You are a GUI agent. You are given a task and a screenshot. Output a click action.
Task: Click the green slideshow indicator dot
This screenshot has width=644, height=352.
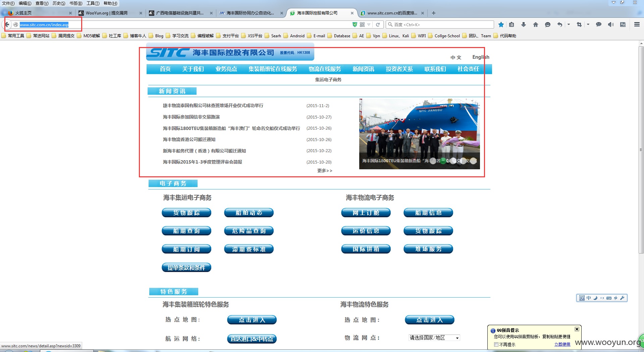(443, 161)
